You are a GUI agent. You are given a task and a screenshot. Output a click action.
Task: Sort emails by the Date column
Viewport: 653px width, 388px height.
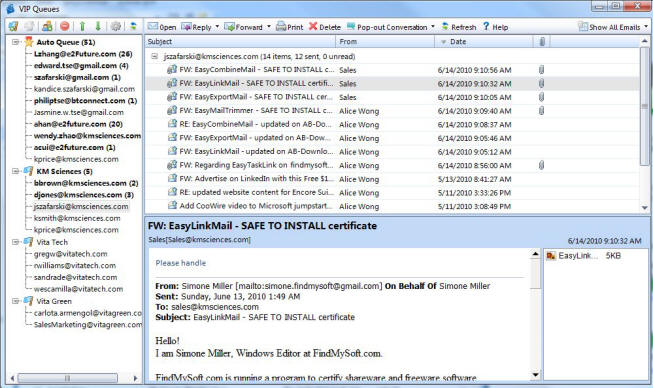(484, 42)
